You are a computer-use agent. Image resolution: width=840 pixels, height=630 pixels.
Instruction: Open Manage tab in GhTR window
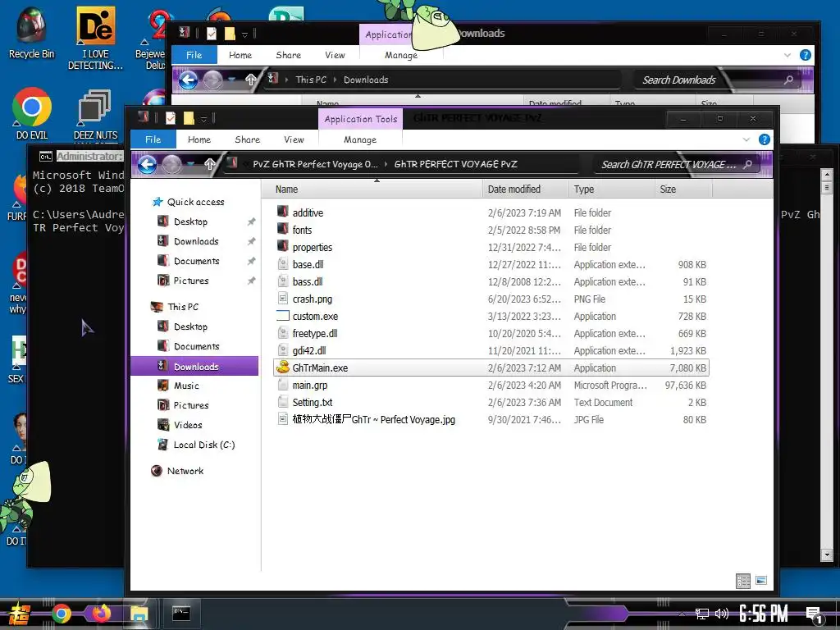(360, 139)
